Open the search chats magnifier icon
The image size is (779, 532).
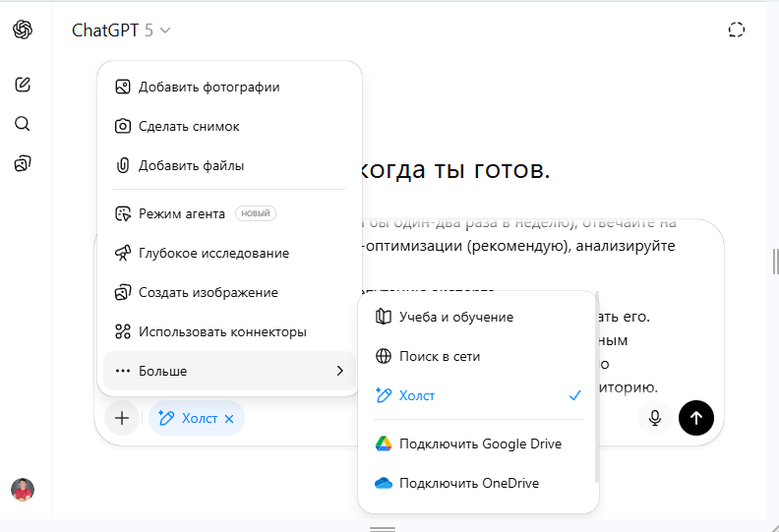[x=23, y=124]
